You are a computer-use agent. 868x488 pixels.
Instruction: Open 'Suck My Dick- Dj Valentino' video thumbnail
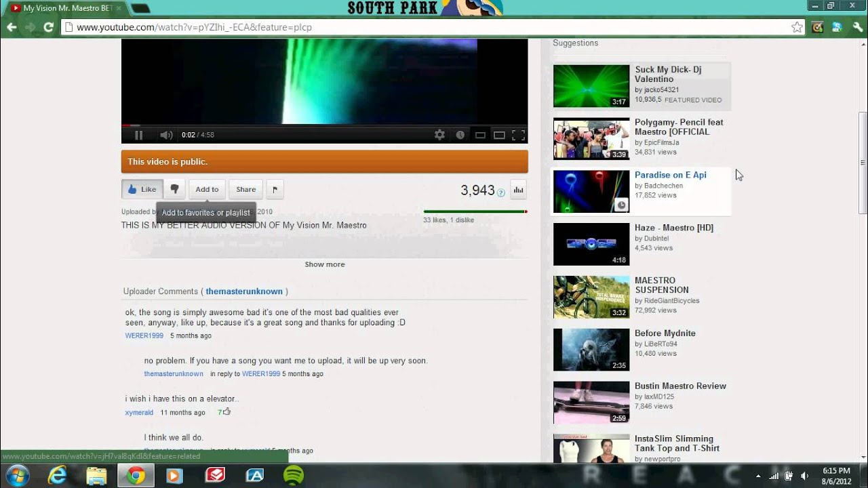click(x=591, y=86)
